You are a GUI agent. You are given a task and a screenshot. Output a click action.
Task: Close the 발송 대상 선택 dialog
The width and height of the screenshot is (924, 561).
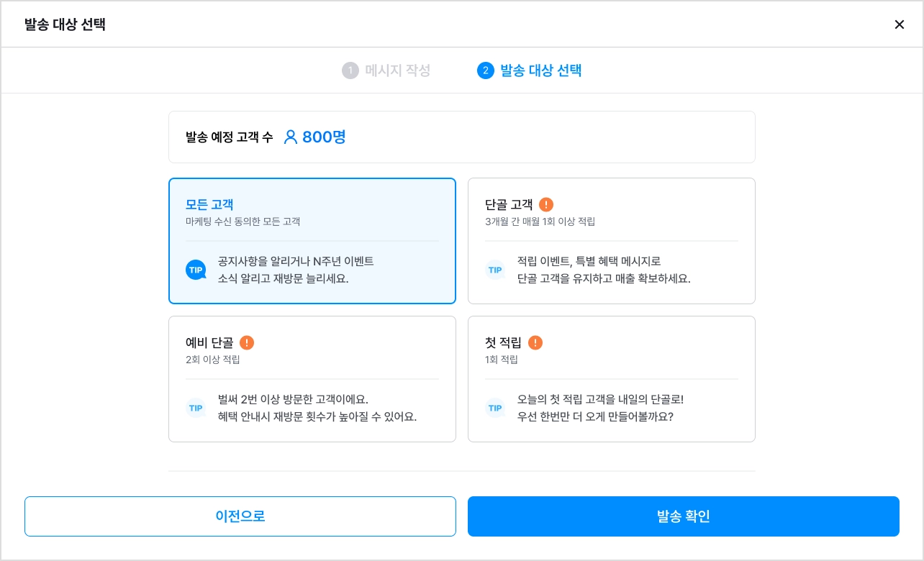(900, 24)
